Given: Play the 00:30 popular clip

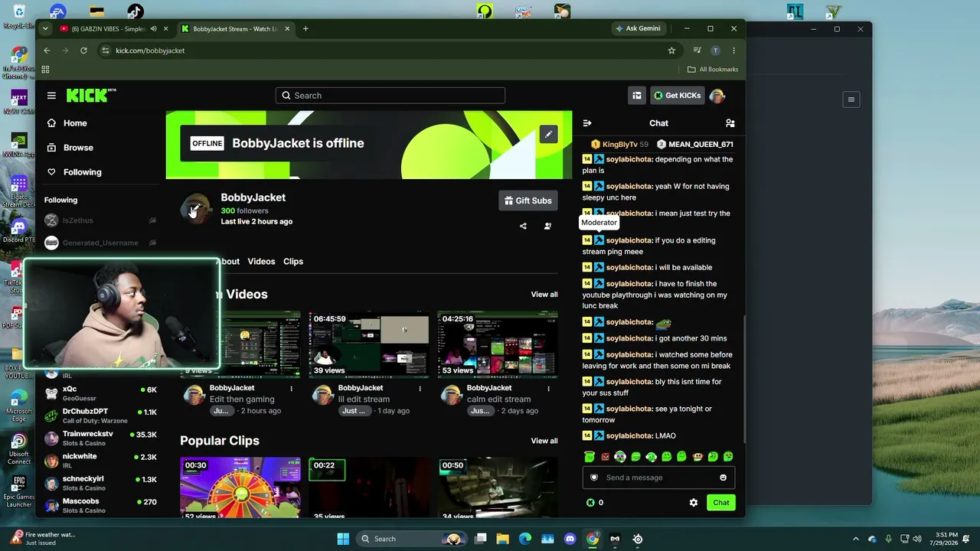Looking at the screenshot, I should point(240,487).
